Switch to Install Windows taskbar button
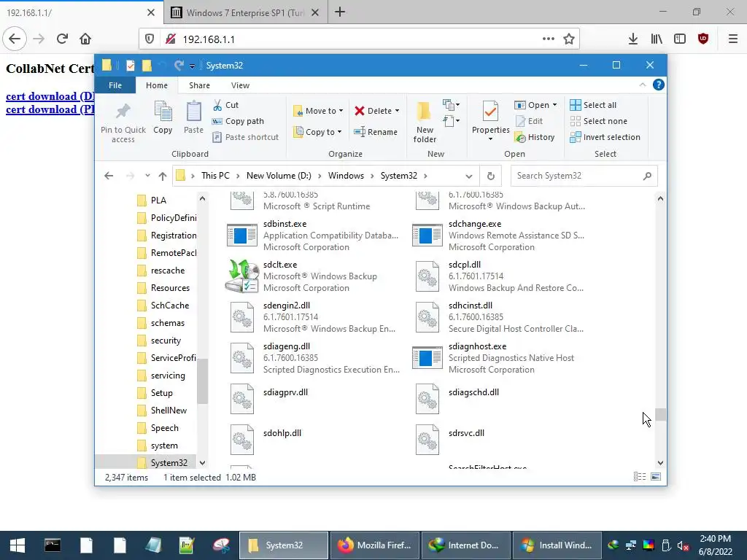Screen dimensions: 747x560 [x=556, y=545]
